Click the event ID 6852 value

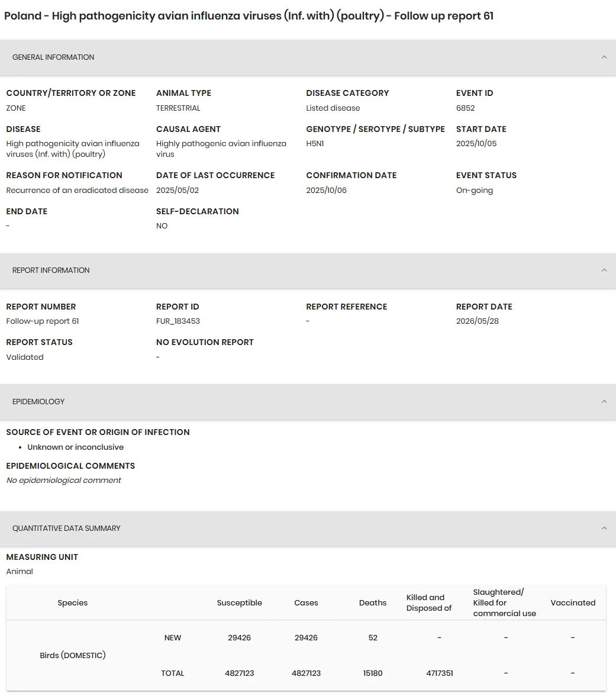[466, 108]
